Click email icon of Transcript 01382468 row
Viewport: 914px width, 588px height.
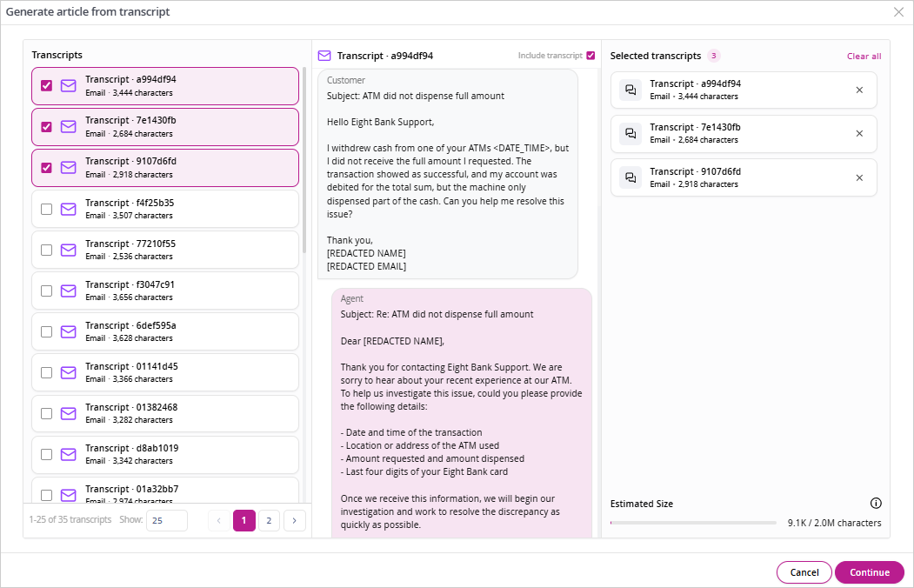point(68,413)
